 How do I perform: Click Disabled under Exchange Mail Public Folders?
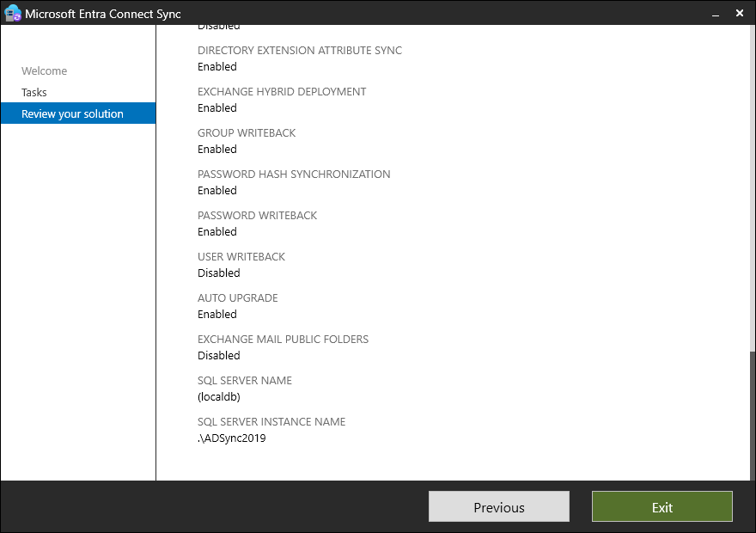(x=218, y=356)
